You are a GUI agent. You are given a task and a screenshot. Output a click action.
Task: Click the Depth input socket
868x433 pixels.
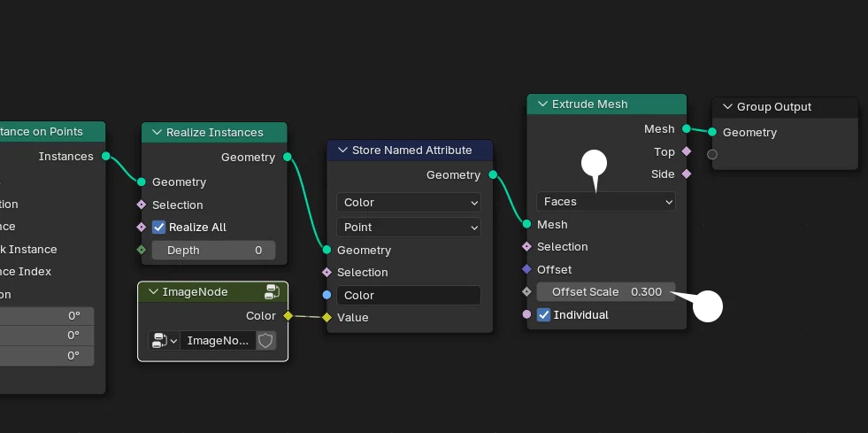142,250
